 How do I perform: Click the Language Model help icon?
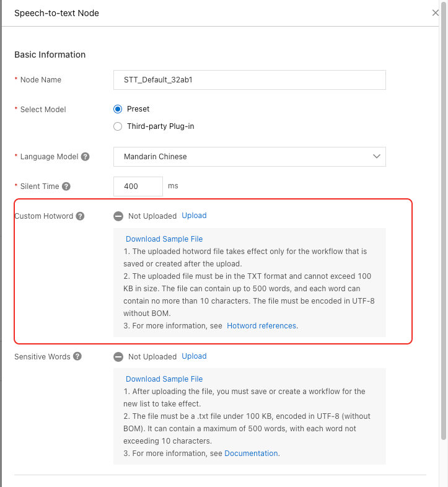pos(86,157)
